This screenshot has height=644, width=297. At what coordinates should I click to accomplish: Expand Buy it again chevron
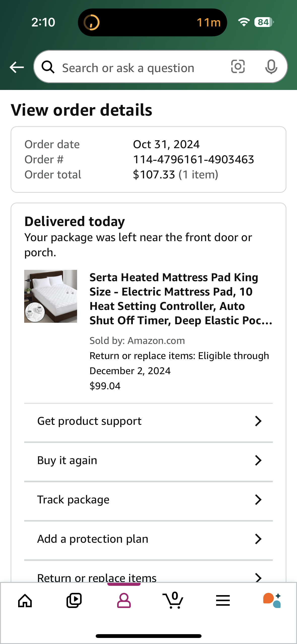[x=258, y=460]
